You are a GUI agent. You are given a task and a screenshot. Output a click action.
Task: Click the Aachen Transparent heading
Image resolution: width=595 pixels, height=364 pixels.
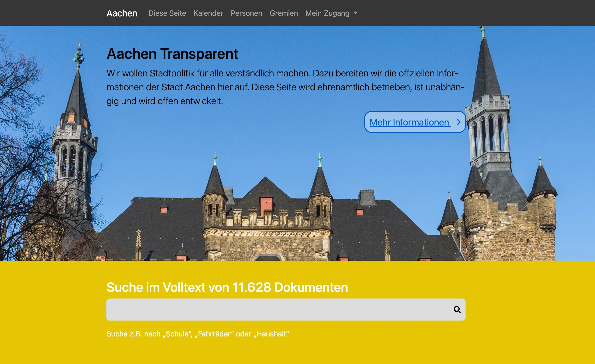[x=172, y=54]
